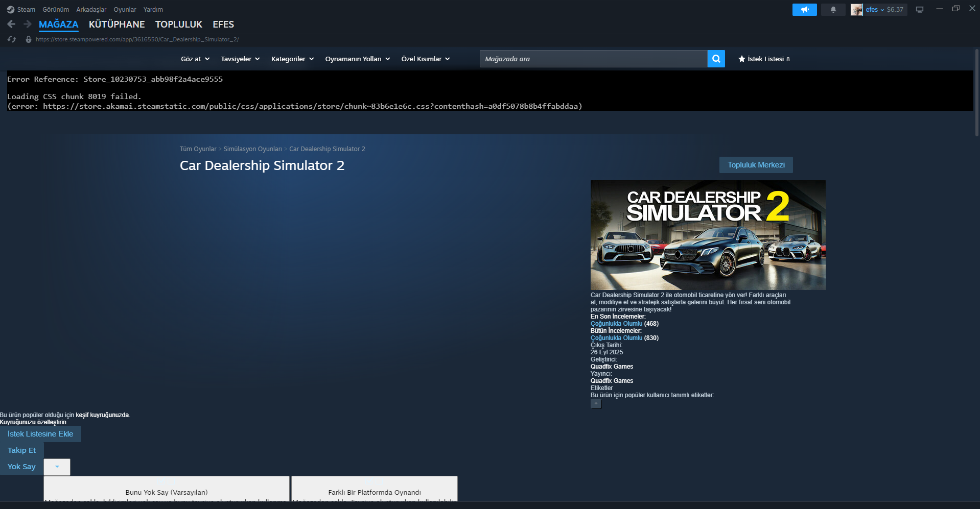Open the Görünüm menu
Screen dimensions: 980x509
point(56,10)
